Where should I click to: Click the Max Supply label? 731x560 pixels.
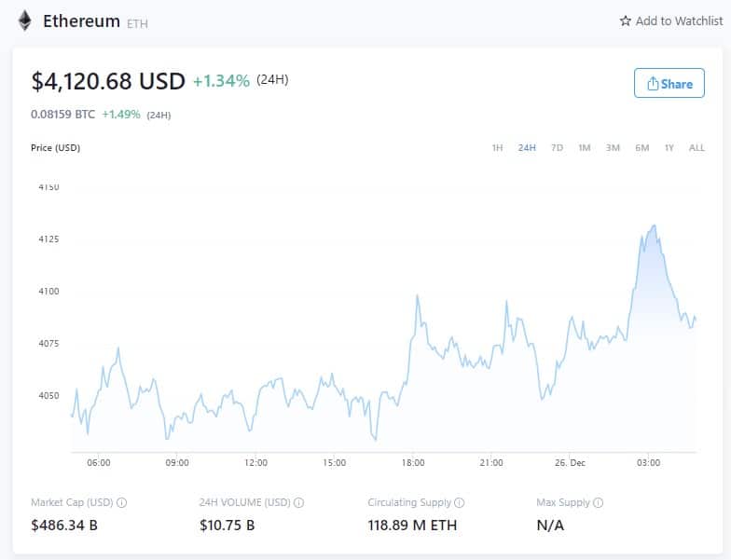(x=563, y=502)
